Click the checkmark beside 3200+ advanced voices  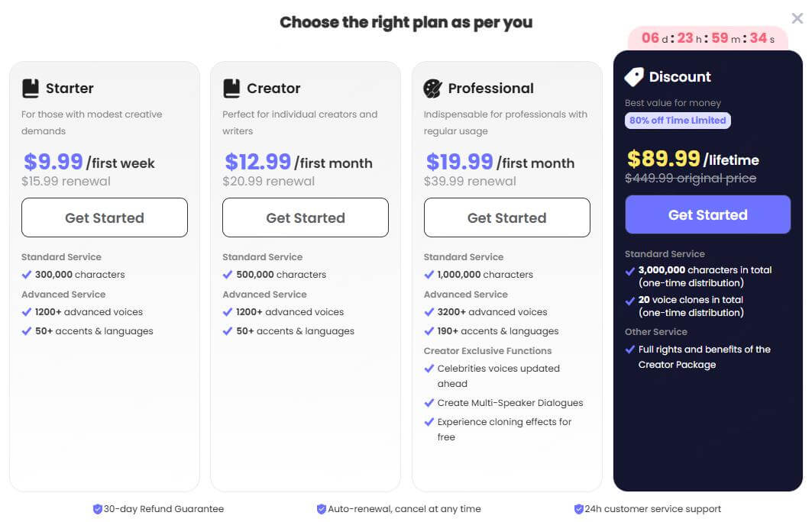click(x=428, y=312)
